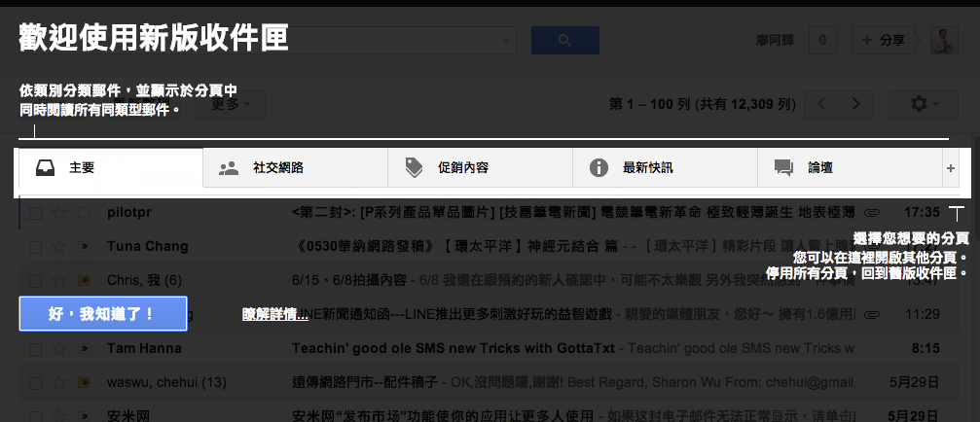The height and width of the screenshot is (422, 980).
Task: Click the price tag icon on 促銷內容 tab
Action: tap(414, 168)
